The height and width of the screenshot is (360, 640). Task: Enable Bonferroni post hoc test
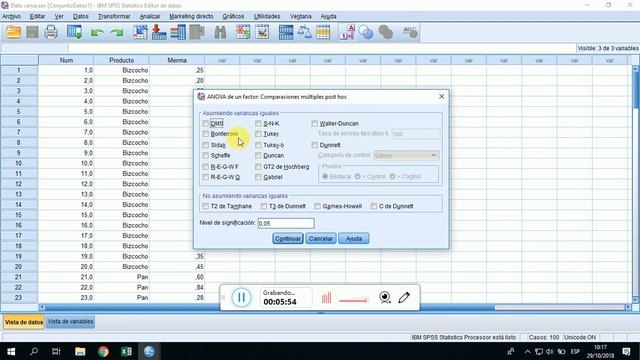click(x=205, y=134)
